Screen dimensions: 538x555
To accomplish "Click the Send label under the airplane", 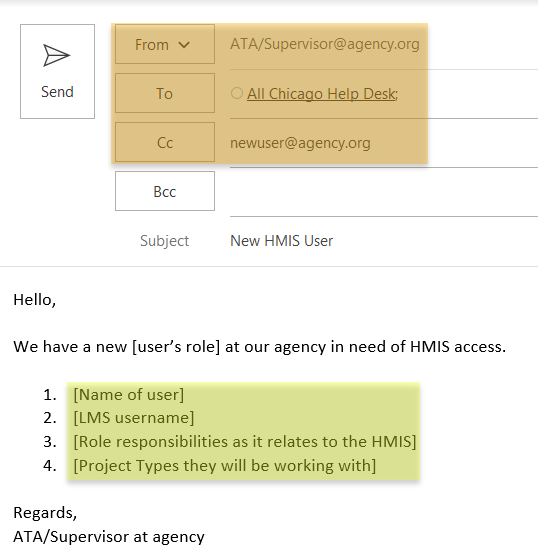I will click(57, 92).
